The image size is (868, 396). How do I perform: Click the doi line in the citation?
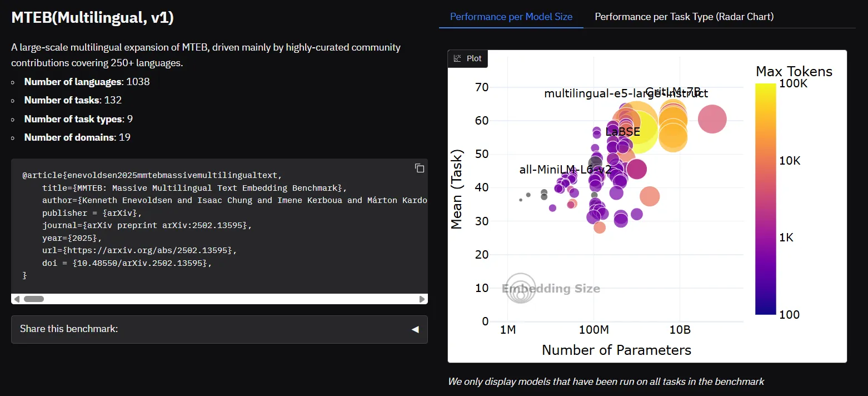coord(127,263)
